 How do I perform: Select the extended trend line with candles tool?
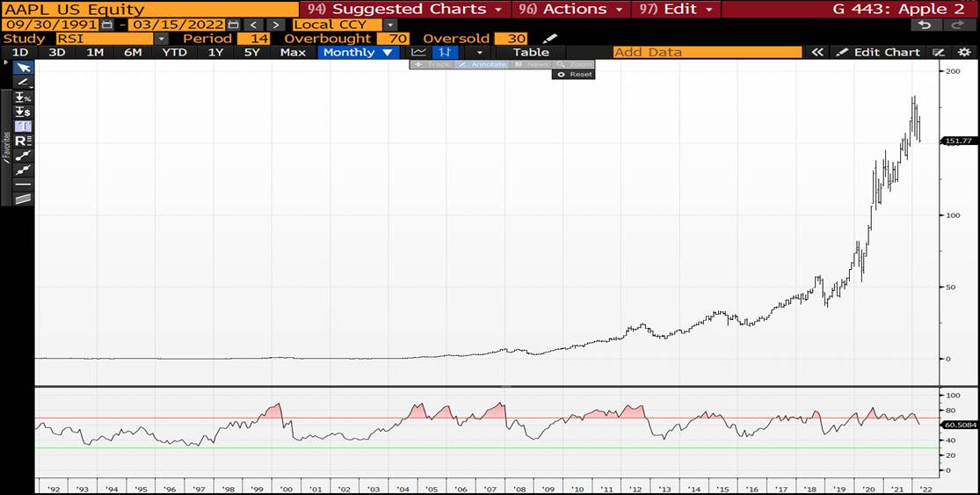coord(24,170)
